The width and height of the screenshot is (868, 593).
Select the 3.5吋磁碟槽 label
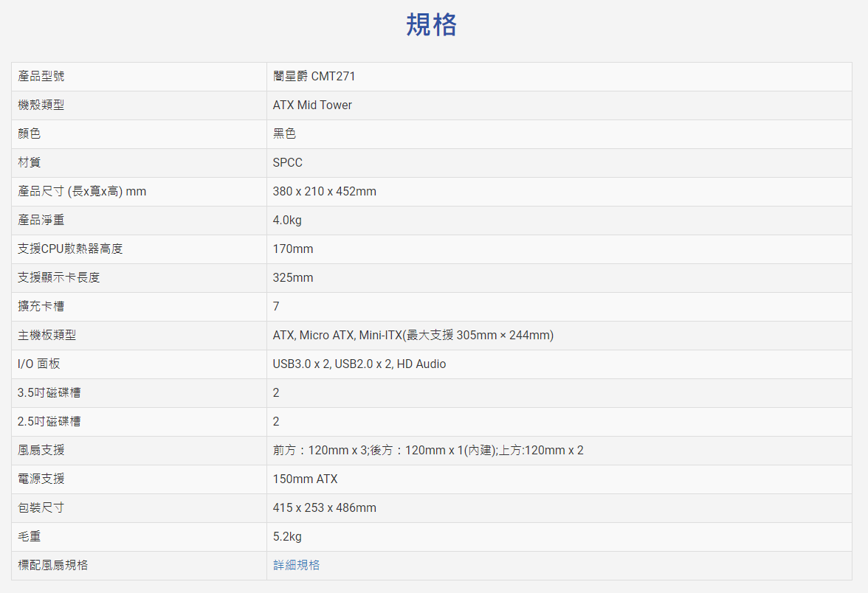[49, 392]
